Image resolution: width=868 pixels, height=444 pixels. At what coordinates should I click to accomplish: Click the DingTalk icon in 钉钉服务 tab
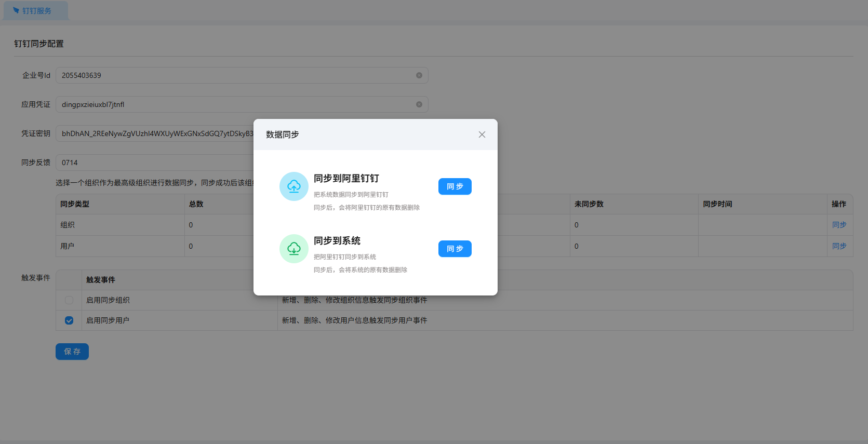16,10
